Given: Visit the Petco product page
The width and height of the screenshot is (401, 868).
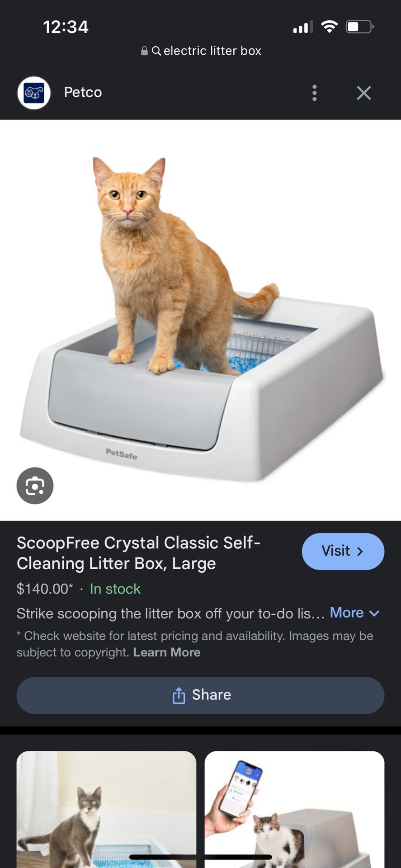Looking at the screenshot, I should click(343, 551).
